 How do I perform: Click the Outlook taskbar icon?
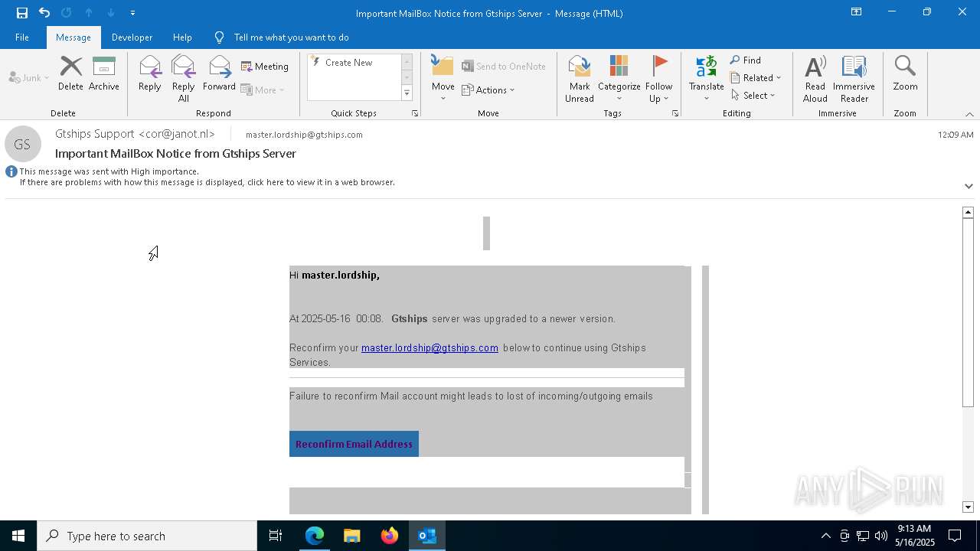[x=427, y=536]
